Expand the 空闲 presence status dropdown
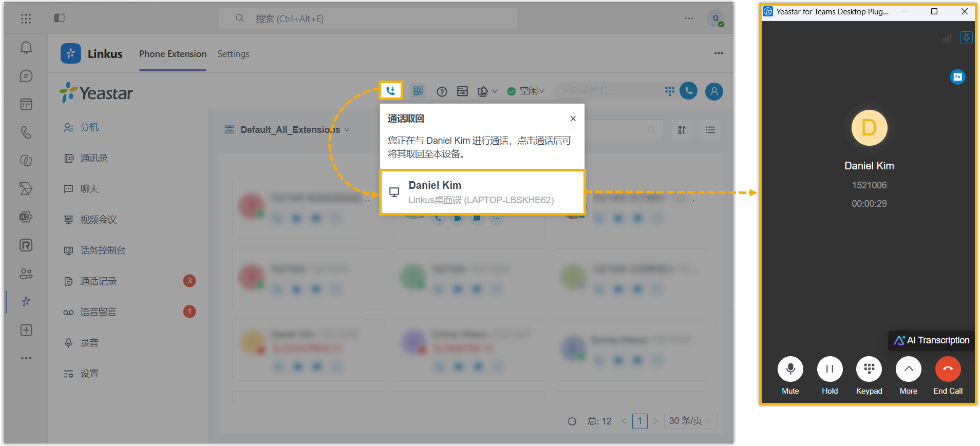The height and width of the screenshot is (446, 980). point(525,91)
